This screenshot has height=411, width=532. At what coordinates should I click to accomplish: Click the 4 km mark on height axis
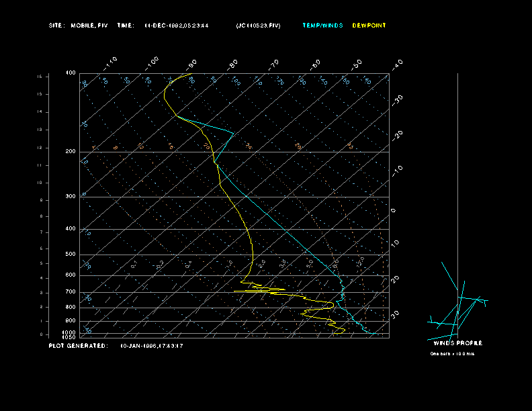coord(42,278)
